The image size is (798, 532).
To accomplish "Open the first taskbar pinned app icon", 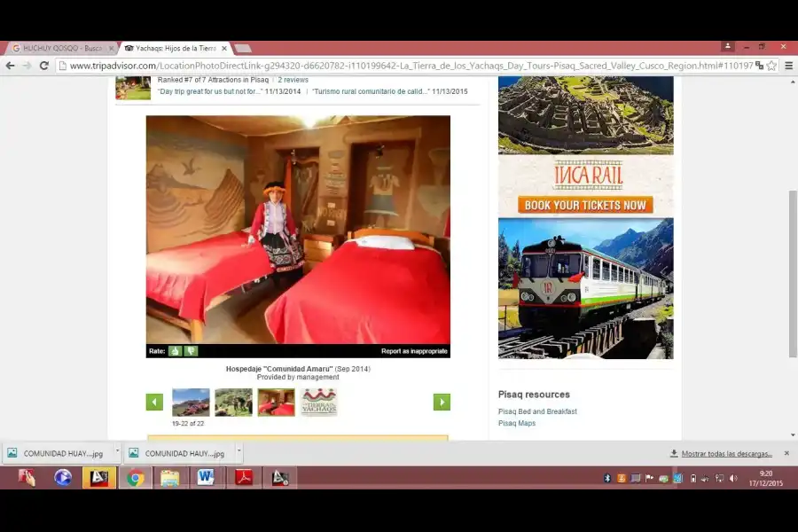I will [27, 478].
